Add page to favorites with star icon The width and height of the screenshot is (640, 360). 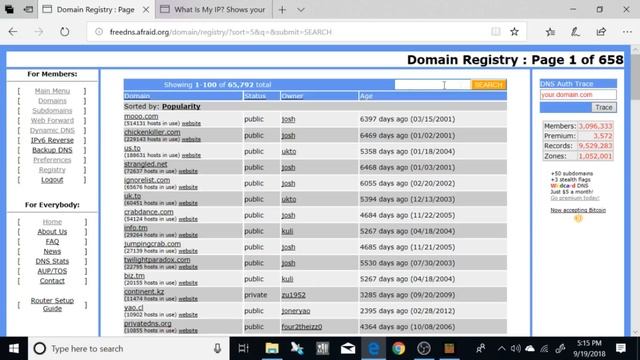pos(514,32)
